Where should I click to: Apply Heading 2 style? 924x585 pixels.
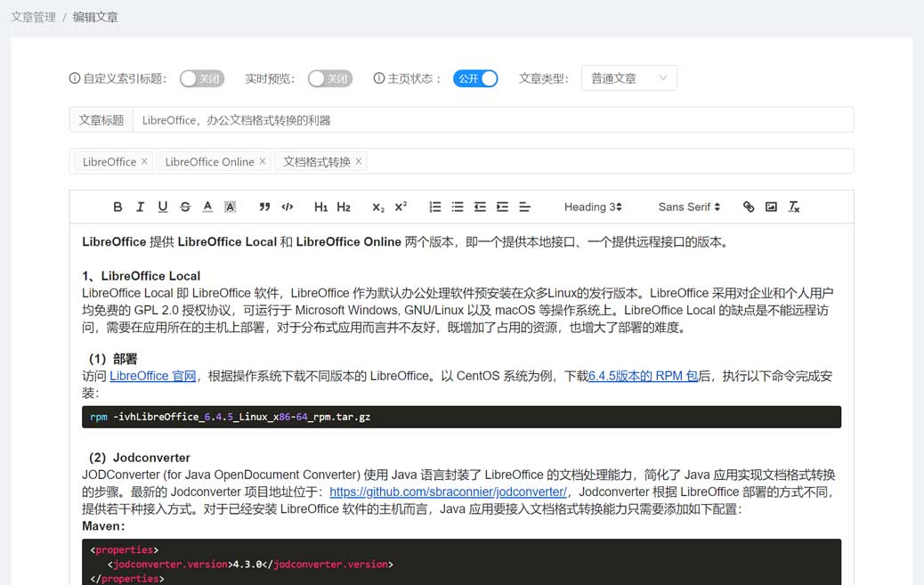tap(344, 207)
